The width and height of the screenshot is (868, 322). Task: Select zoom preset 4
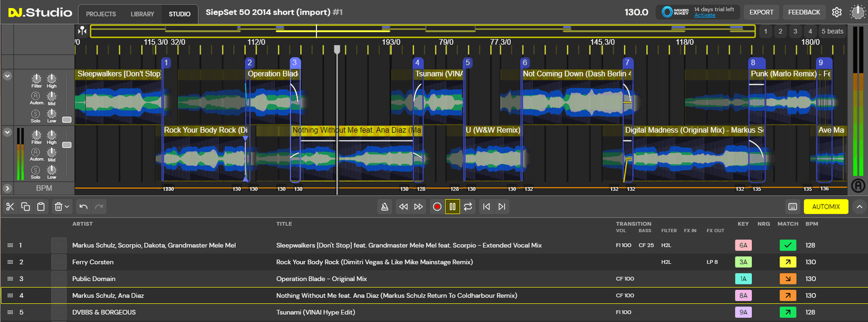click(810, 32)
